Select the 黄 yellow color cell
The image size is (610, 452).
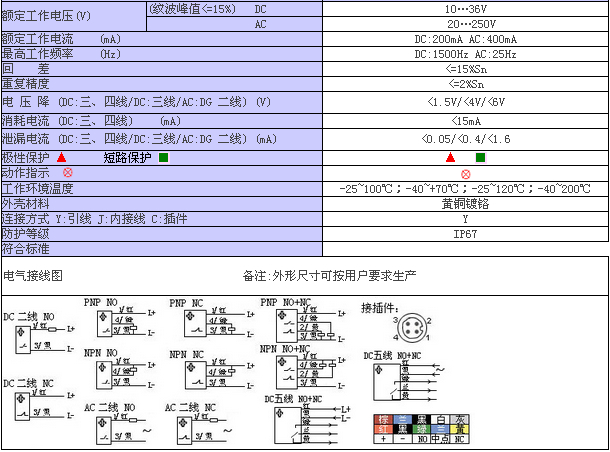(459, 429)
